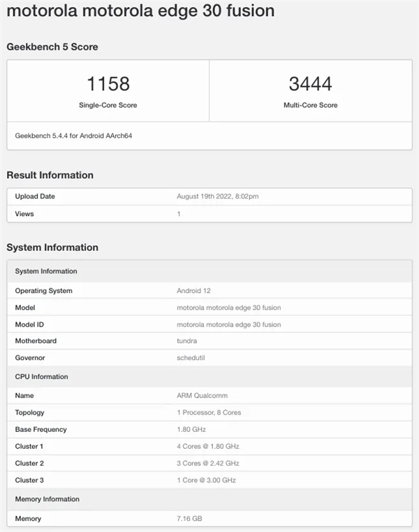Click the Memory Information table header

point(47,499)
